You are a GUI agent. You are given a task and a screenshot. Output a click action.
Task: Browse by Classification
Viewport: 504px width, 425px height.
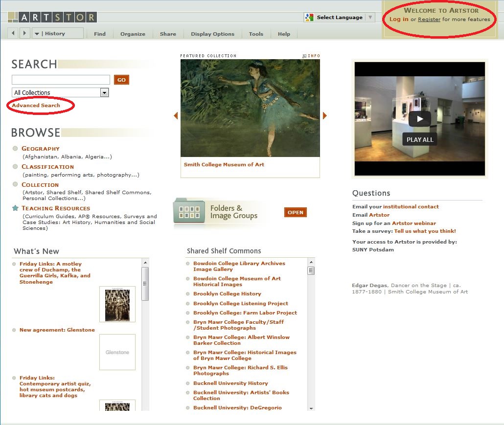pos(47,167)
